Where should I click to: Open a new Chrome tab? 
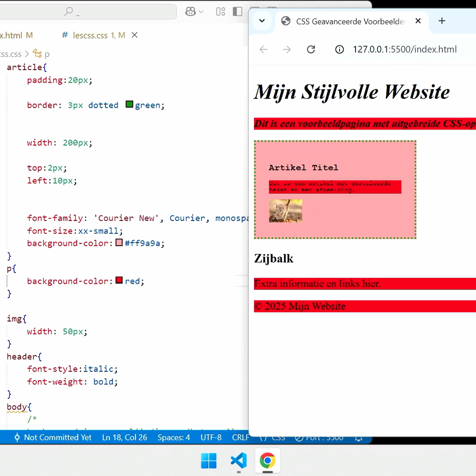(442, 21)
